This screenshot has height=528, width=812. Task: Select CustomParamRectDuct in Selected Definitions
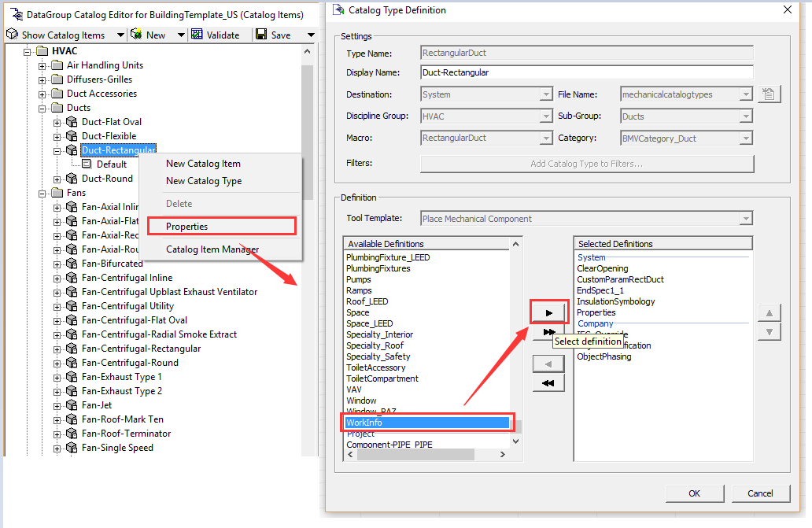[620, 279]
